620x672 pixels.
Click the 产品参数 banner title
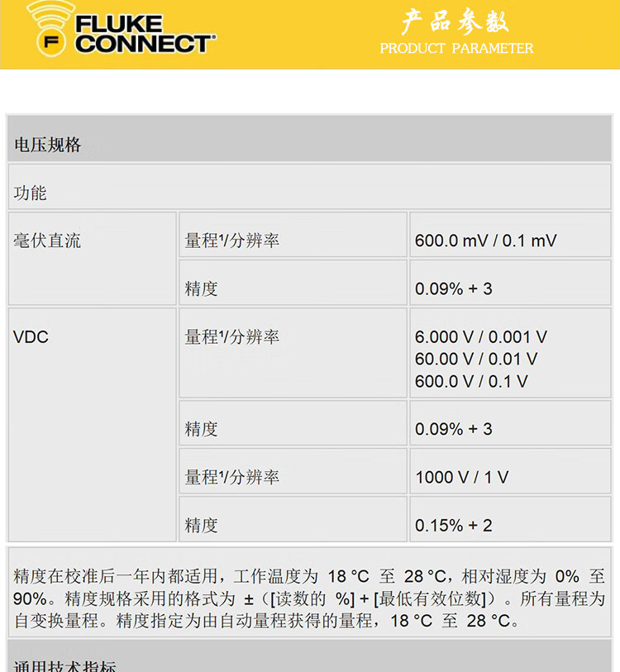(x=455, y=21)
